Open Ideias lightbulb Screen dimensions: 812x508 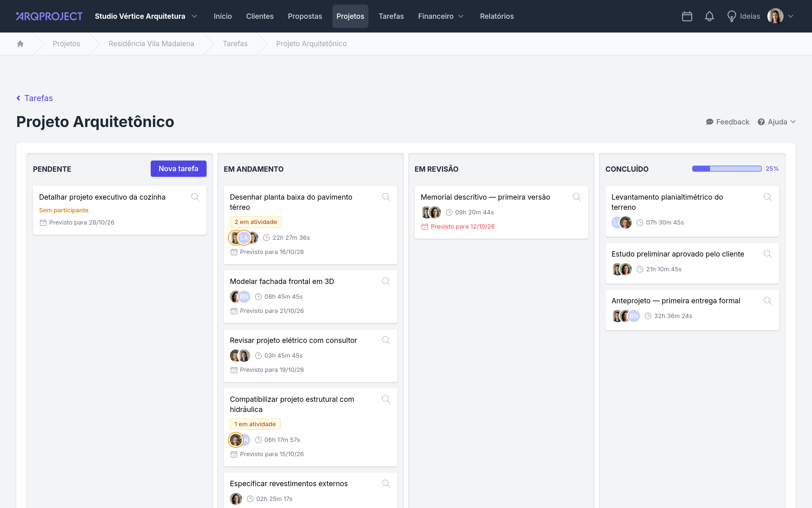click(x=743, y=16)
